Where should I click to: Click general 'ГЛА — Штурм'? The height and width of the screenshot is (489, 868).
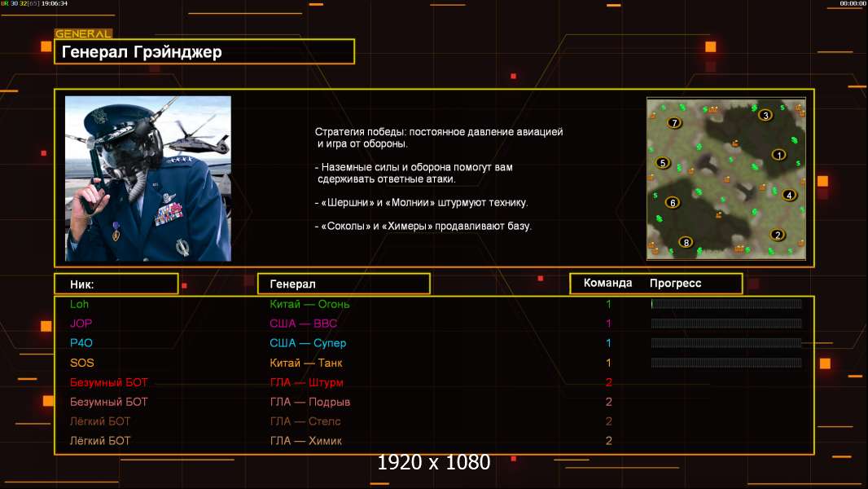306,382
